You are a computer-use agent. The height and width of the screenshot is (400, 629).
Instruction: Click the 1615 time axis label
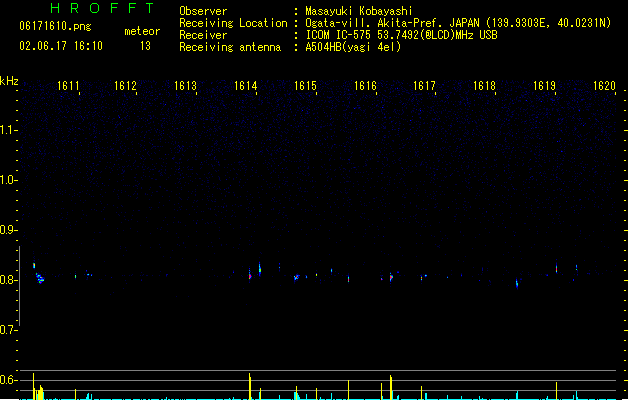(305, 86)
